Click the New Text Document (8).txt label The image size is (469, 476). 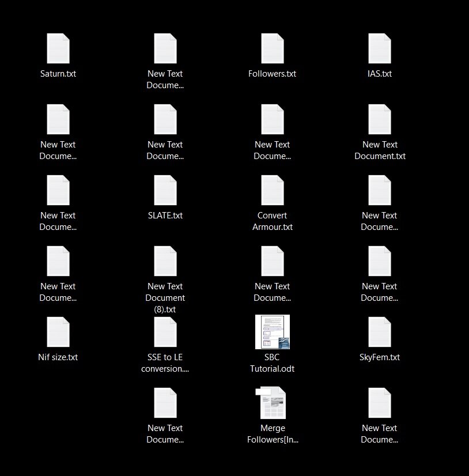165,298
